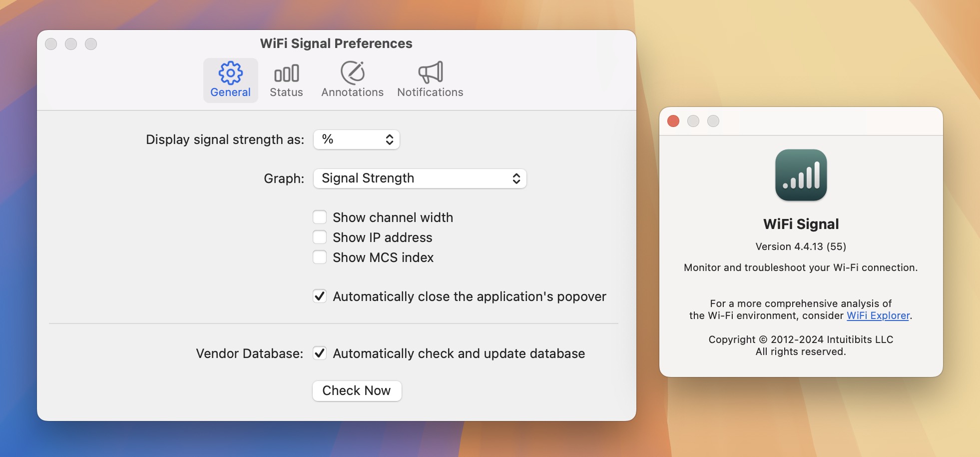Enable Show channel width checkbox
Image resolution: width=980 pixels, height=457 pixels.
tap(320, 217)
